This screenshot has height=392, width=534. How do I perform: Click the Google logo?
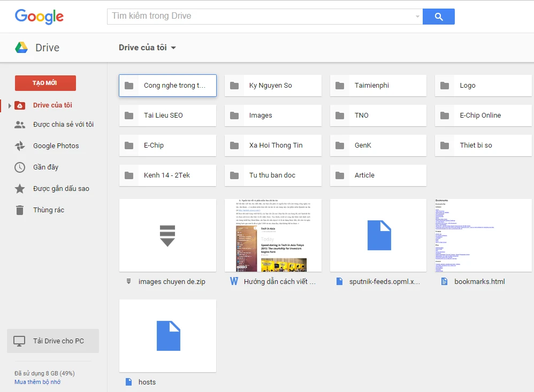39,17
